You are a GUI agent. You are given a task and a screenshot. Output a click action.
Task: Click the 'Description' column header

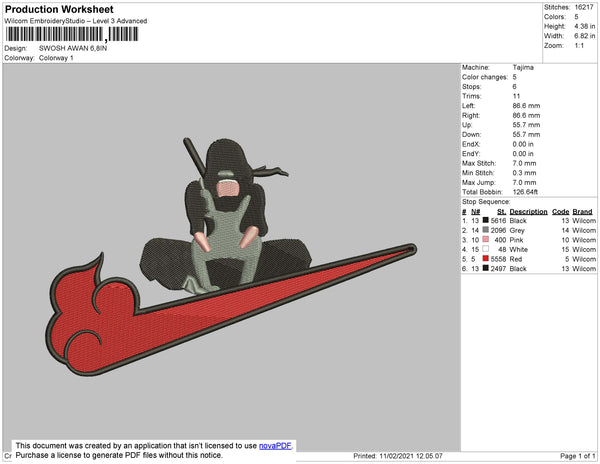pyautogui.click(x=528, y=212)
